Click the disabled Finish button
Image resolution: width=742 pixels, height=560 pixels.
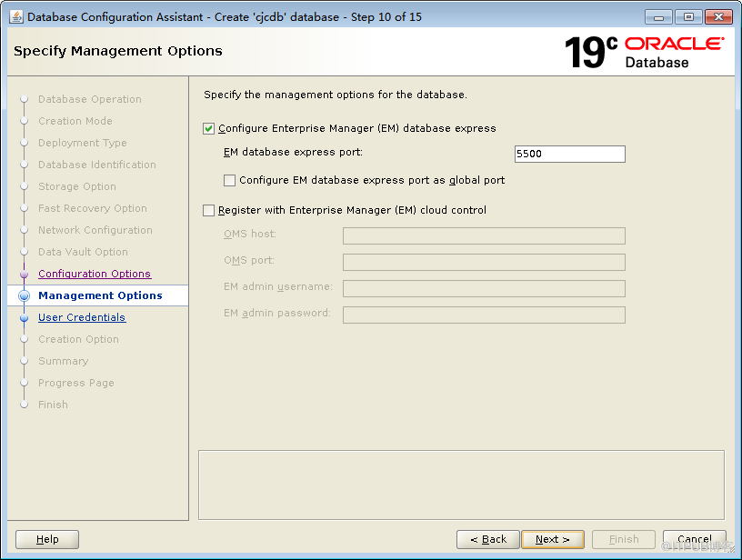coord(624,539)
